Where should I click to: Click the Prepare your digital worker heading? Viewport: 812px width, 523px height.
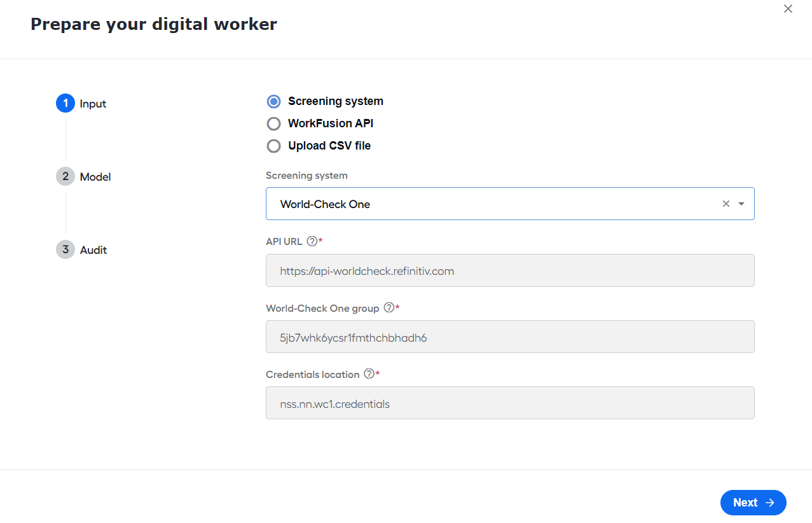[154, 24]
